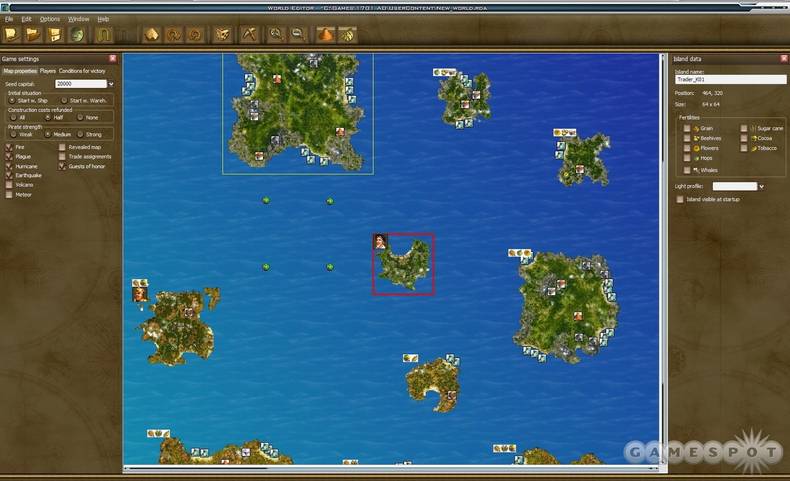Open the File menu

point(9,19)
